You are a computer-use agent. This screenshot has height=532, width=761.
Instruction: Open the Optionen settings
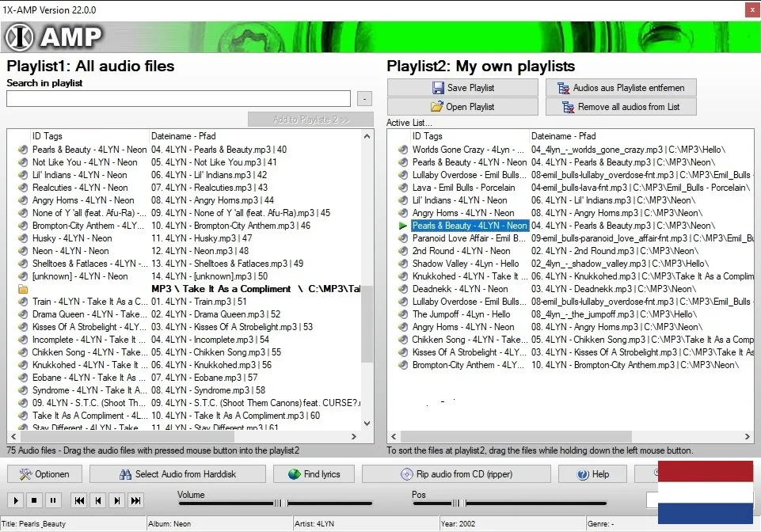pyautogui.click(x=44, y=473)
